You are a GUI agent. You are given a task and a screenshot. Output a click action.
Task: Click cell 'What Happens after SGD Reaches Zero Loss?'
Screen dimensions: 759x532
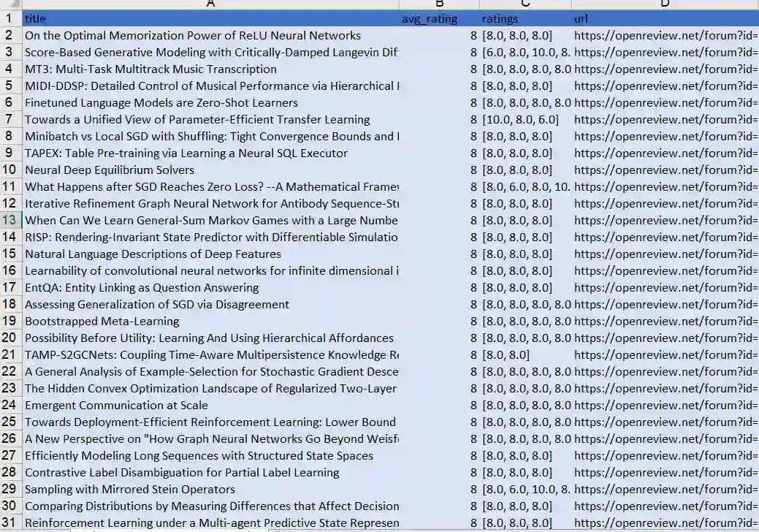(x=210, y=187)
